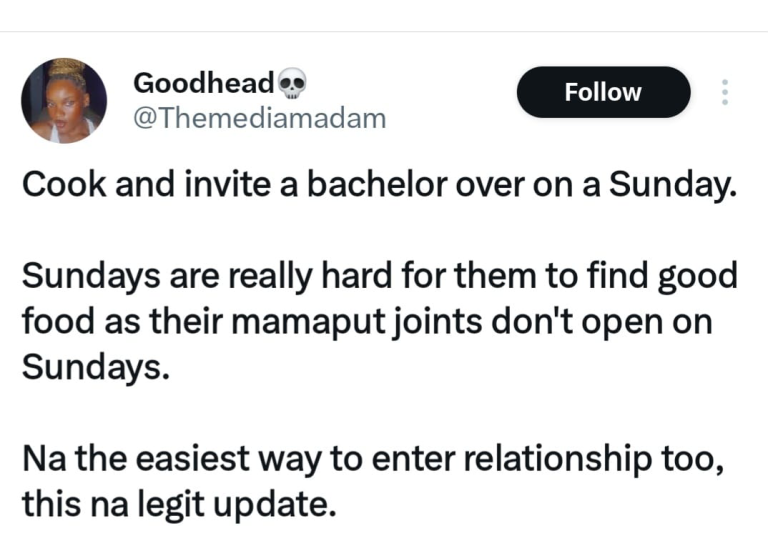This screenshot has height=551, width=768.
Task: Click the word 'food' in the tweet
Action: [51, 319]
